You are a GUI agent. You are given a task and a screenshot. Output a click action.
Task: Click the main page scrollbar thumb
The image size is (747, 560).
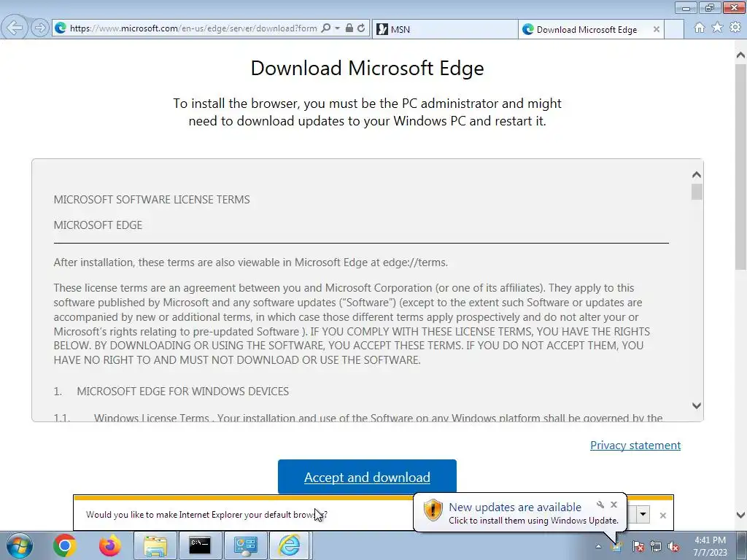click(x=740, y=167)
